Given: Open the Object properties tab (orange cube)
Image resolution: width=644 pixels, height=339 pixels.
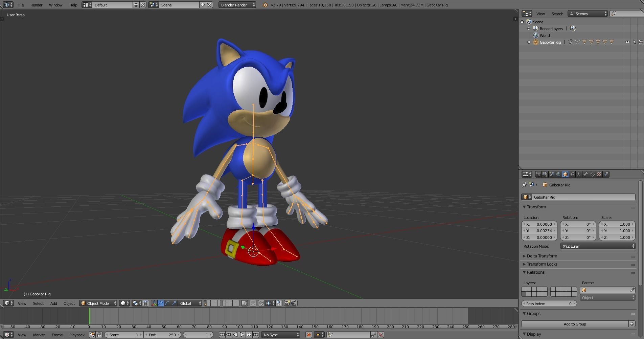Looking at the screenshot, I should coord(565,174).
